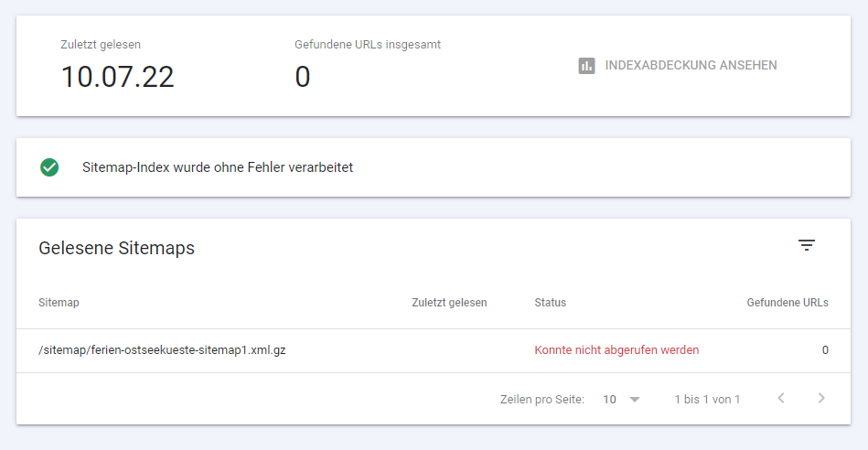Go to next page with right chevron
868x450 pixels.
pyautogui.click(x=821, y=398)
